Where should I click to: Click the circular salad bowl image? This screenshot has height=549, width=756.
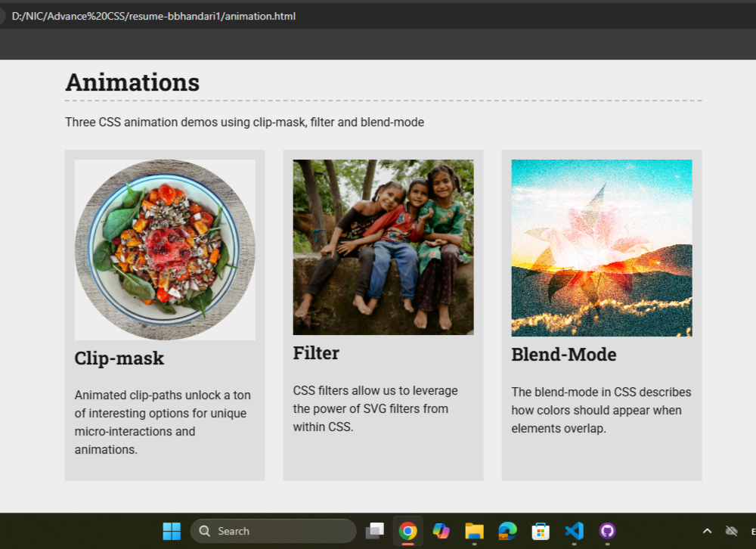pyautogui.click(x=165, y=250)
